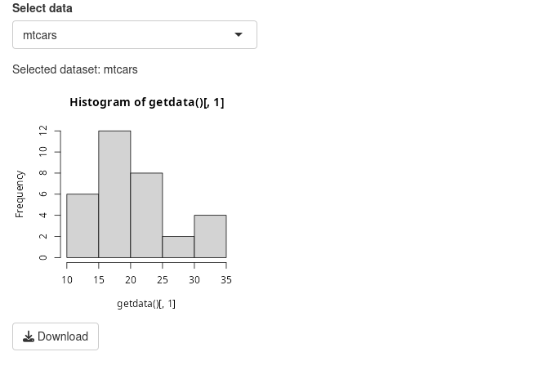Click y-axis tick label 6
This screenshot has width=549, height=392.
coord(42,194)
